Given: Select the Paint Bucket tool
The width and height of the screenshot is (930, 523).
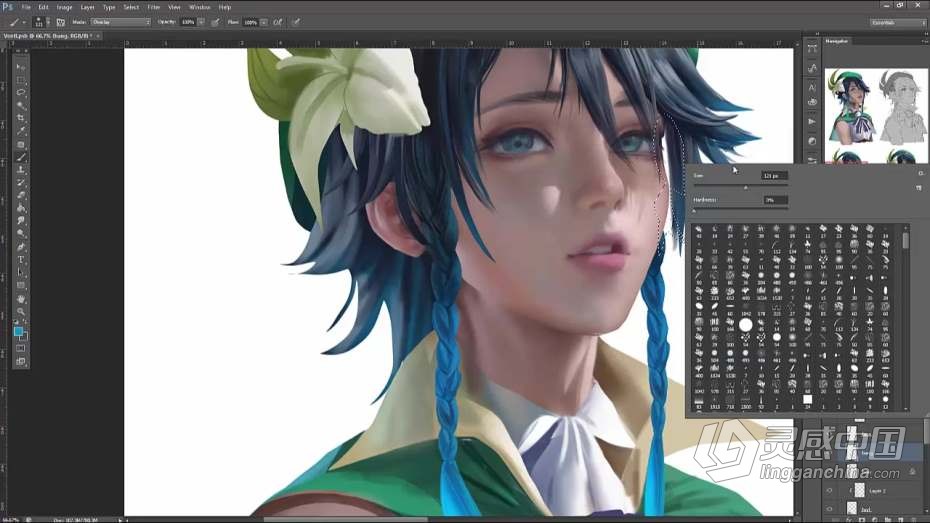Looking at the screenshot, I should pyautogui.click(x=21, y=208).
